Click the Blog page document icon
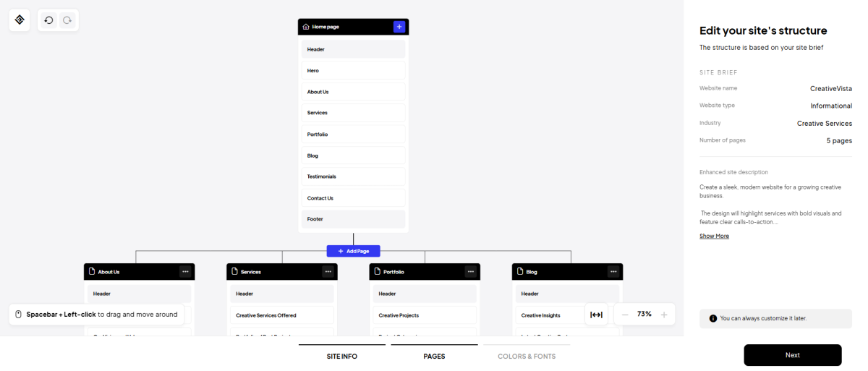The width and height of the screenshot is (868, 371). point(519,272)
